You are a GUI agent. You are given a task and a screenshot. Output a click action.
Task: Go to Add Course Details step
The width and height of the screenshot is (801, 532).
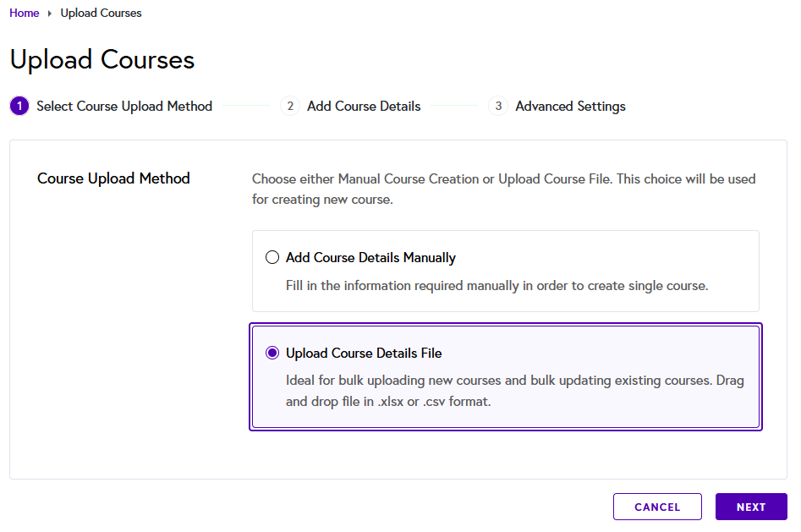(364, 107)
